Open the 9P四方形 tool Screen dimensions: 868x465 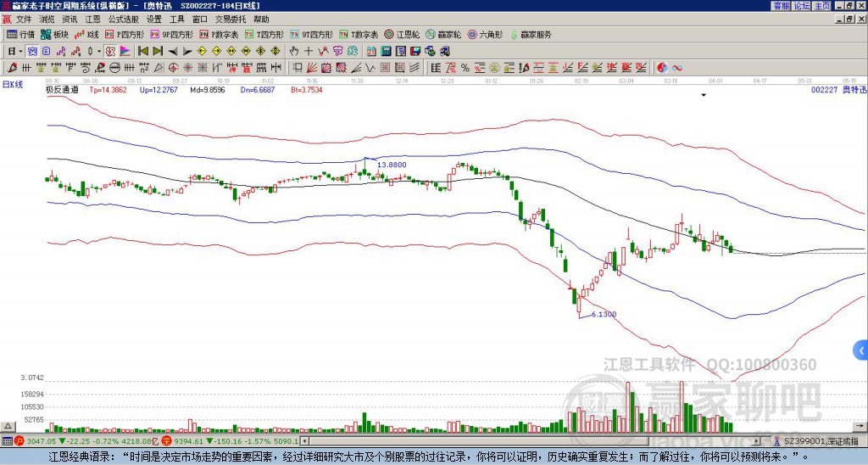tap(171, 34)
